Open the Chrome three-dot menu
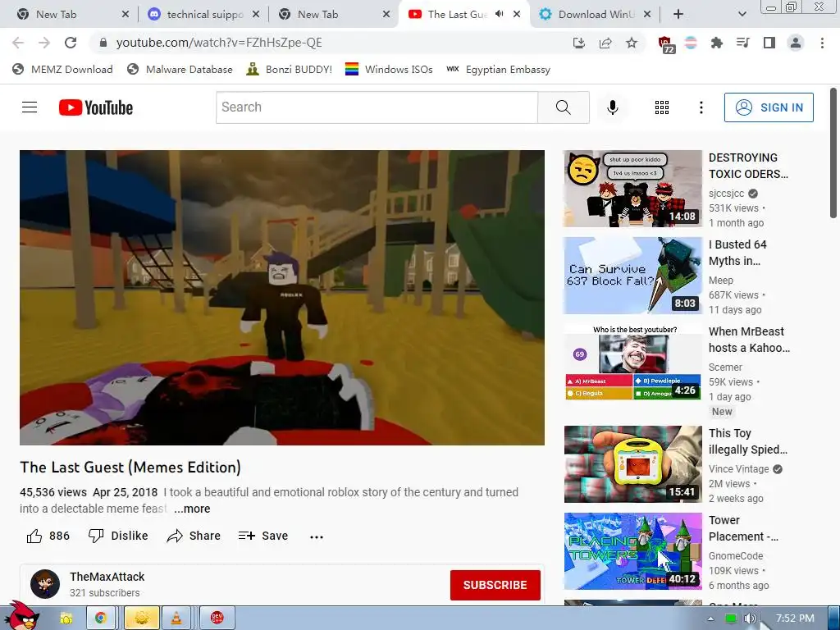The height and width of the screenshot is (630, 840). point(822,43)
